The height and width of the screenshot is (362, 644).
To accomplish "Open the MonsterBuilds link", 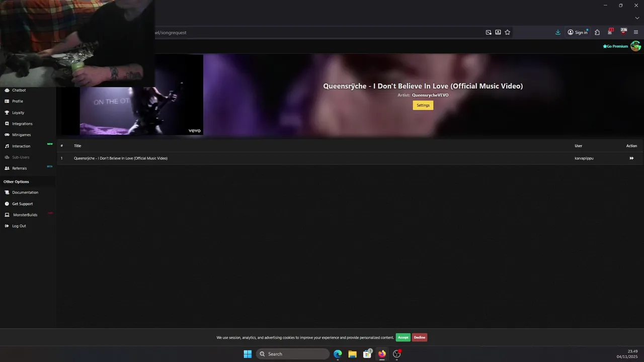I will tap(25, 215).
